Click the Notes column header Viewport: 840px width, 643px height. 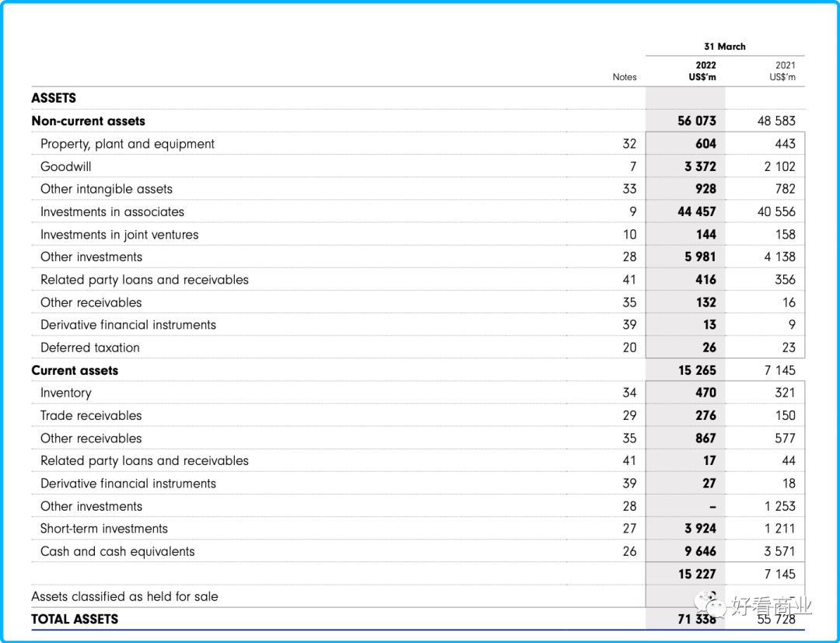click(x=625, y=77)
